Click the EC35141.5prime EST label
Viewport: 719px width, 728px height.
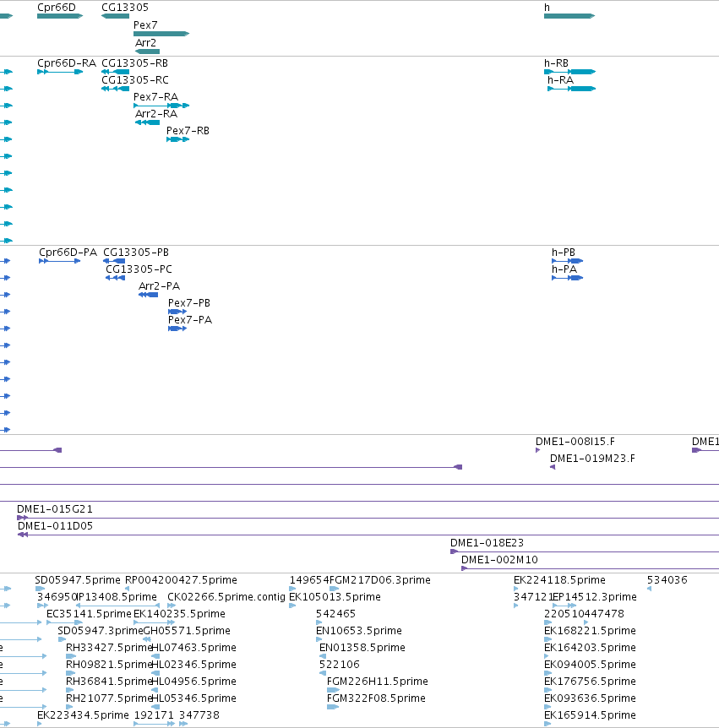(x=90, y=614)
